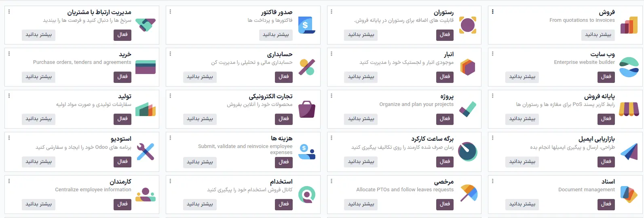Open the three-dot menu on Project (پروژه) card
This screenshot has width=644, height=218.
332,96
